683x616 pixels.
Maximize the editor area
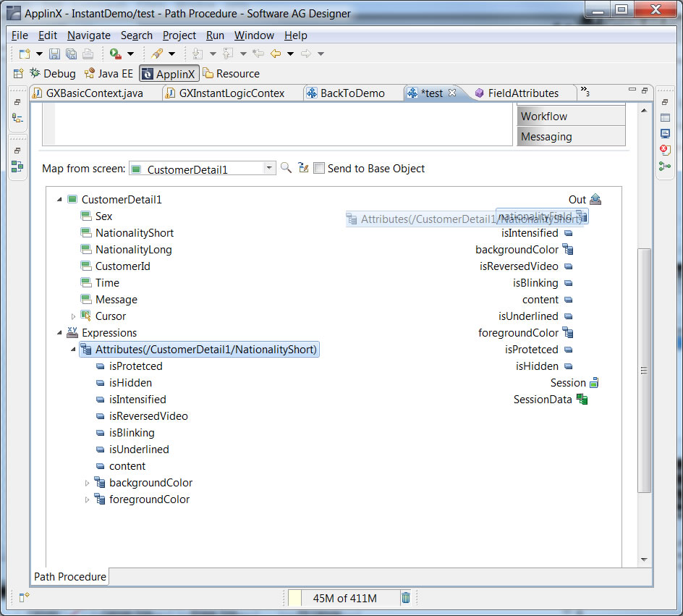click(x=645, y=90)
